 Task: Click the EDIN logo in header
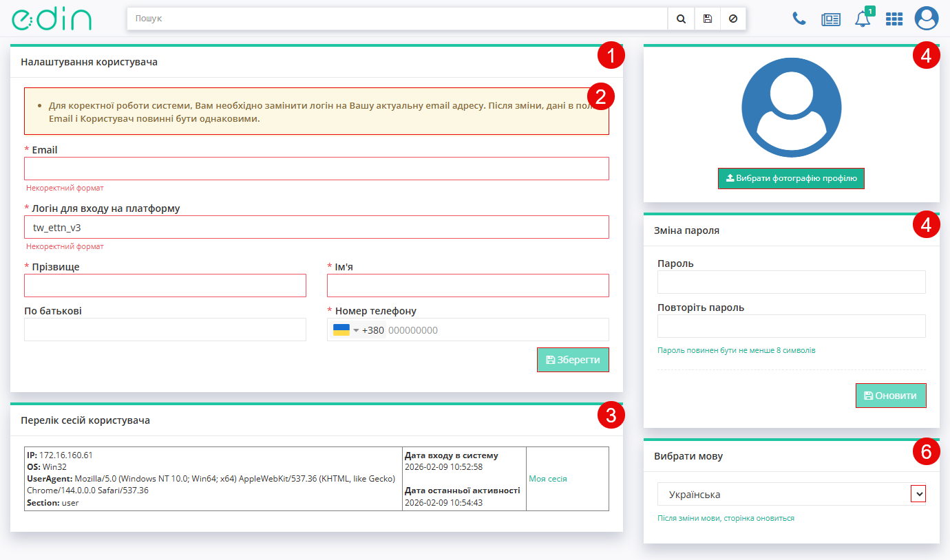tap(51, 19)
